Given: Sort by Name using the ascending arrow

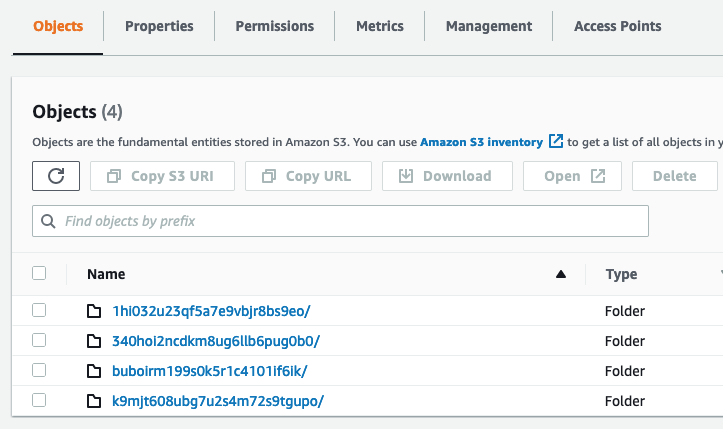Looking at the screenshot, I should (x=561, y=274).
